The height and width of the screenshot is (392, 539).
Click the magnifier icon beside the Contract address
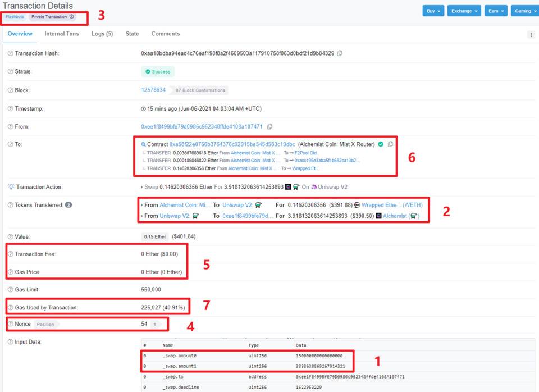144,144
